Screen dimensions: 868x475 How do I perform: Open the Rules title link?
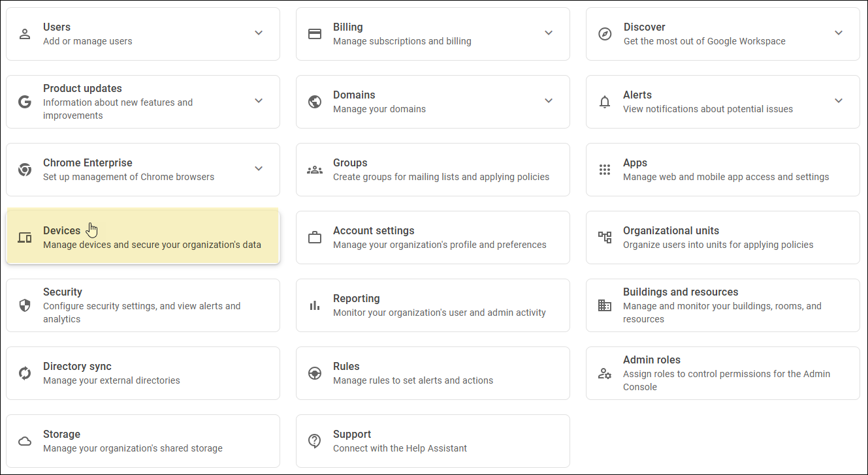click(346, 367)
